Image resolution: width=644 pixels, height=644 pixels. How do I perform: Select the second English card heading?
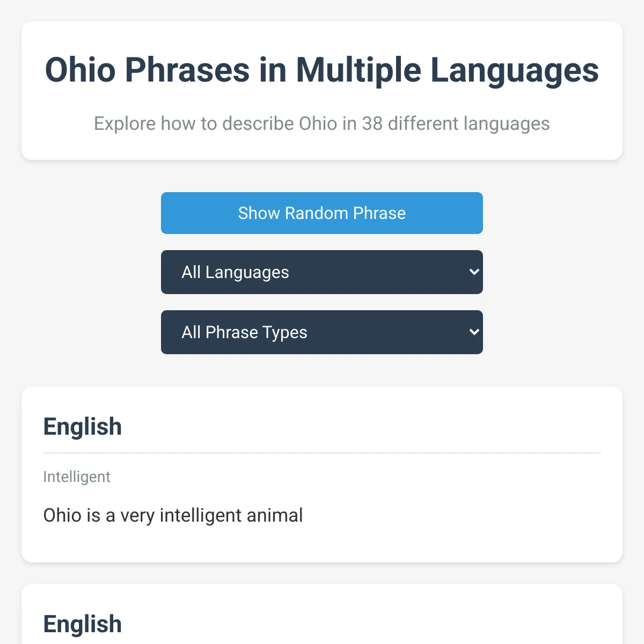pyautogui.click(x=83, y=624)
